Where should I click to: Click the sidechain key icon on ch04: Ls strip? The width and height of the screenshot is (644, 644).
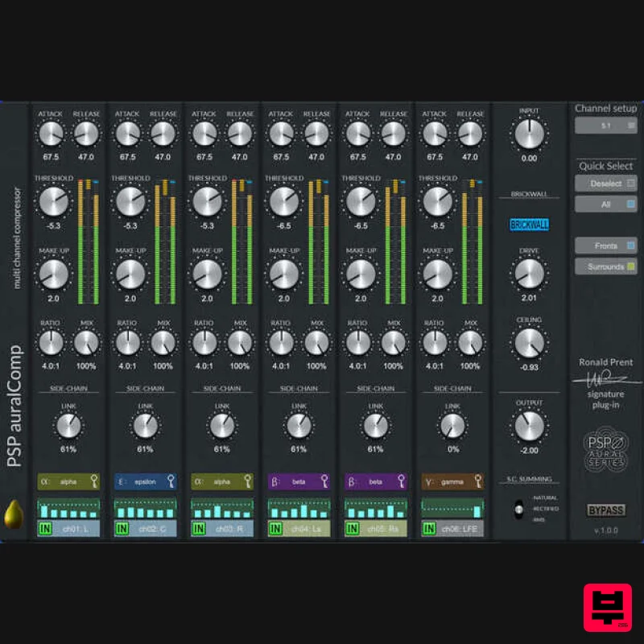coord(324,481)
